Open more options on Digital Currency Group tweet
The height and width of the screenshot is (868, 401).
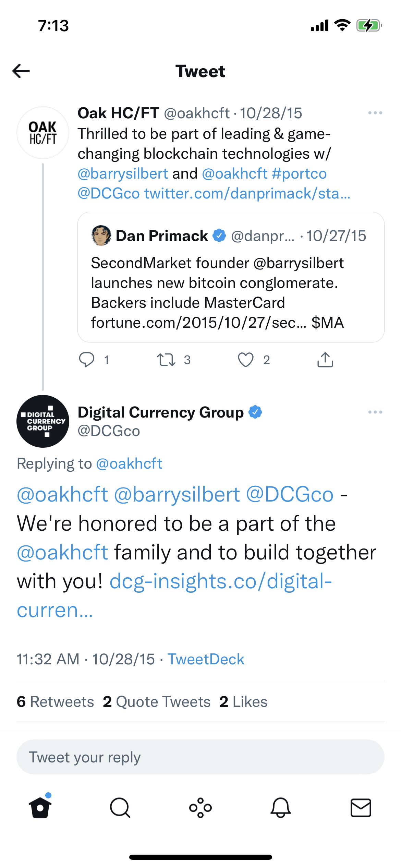coord(375,412)
